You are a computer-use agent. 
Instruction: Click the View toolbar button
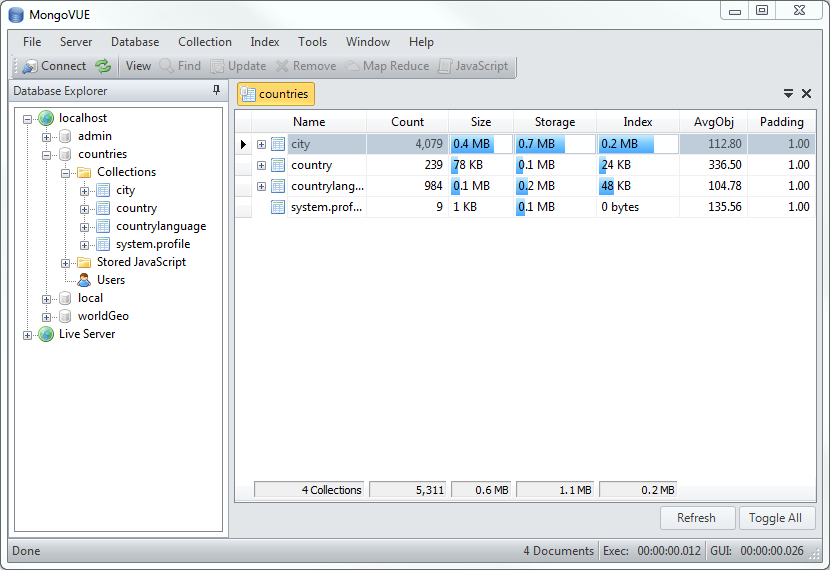[138, 66]
